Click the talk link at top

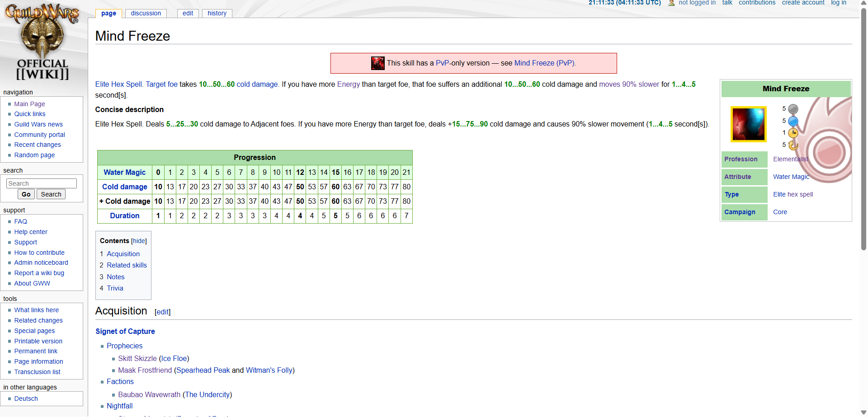coord(727,3)
